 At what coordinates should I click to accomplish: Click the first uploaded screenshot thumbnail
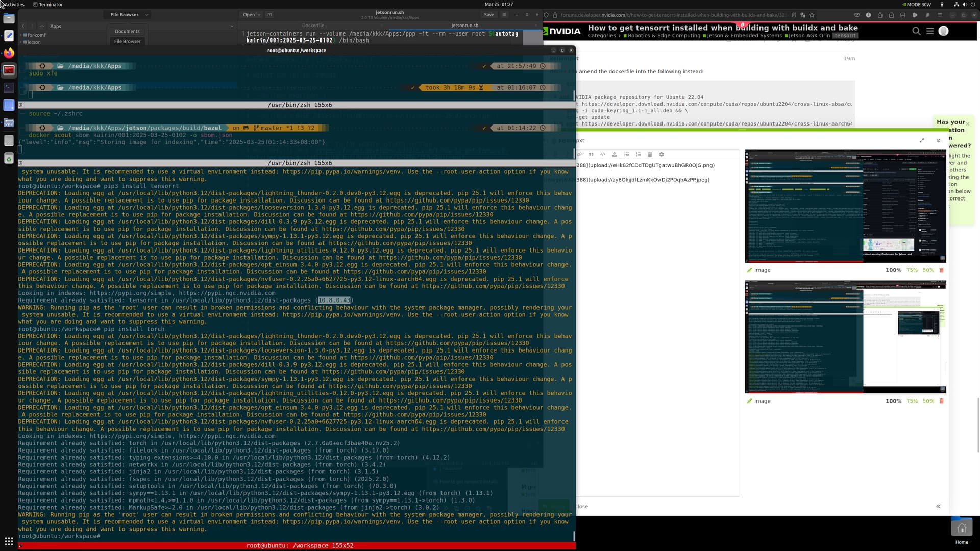pyautogui.click(x=845, y=206)
